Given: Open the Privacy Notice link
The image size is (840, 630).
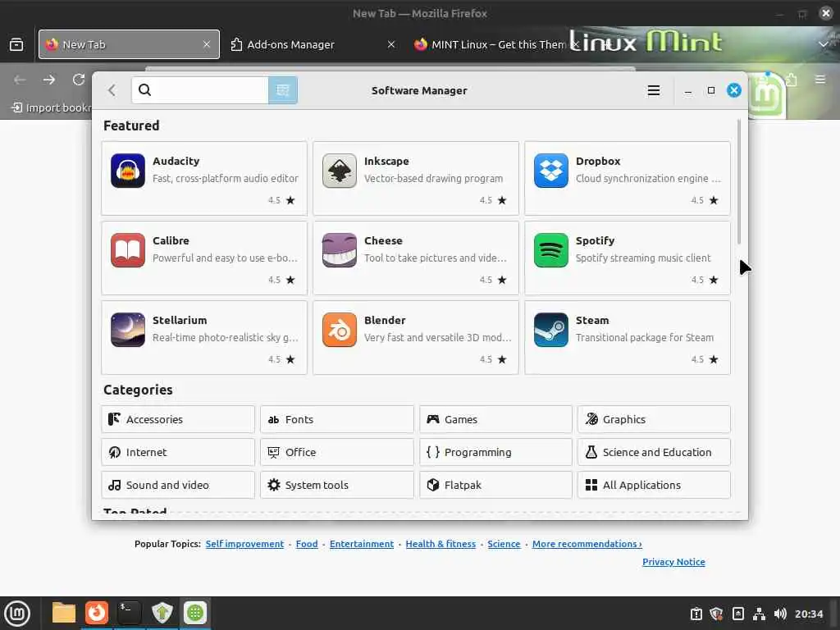Looking at the screenshot, I should pos(673,562).
